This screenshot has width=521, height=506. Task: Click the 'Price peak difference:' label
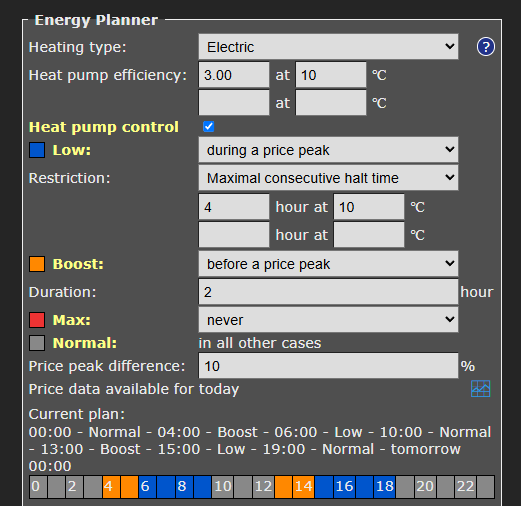pos(107,366)
